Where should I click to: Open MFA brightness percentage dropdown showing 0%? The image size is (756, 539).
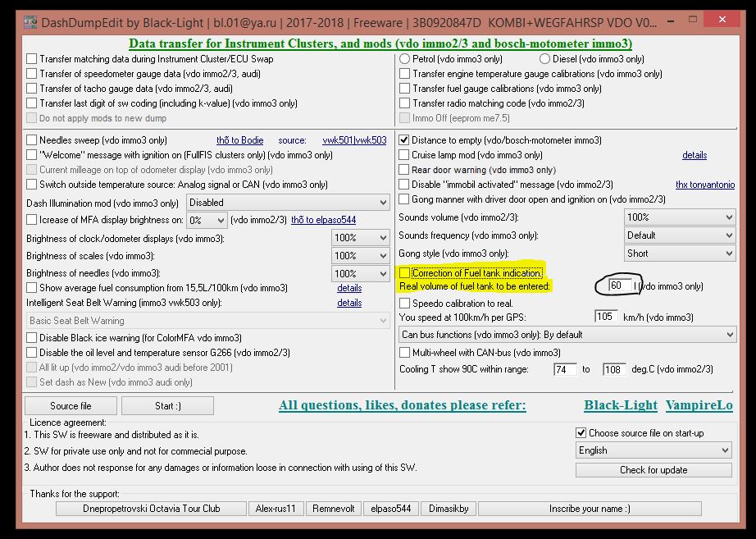pyautogui.click(x=207, y=220)
